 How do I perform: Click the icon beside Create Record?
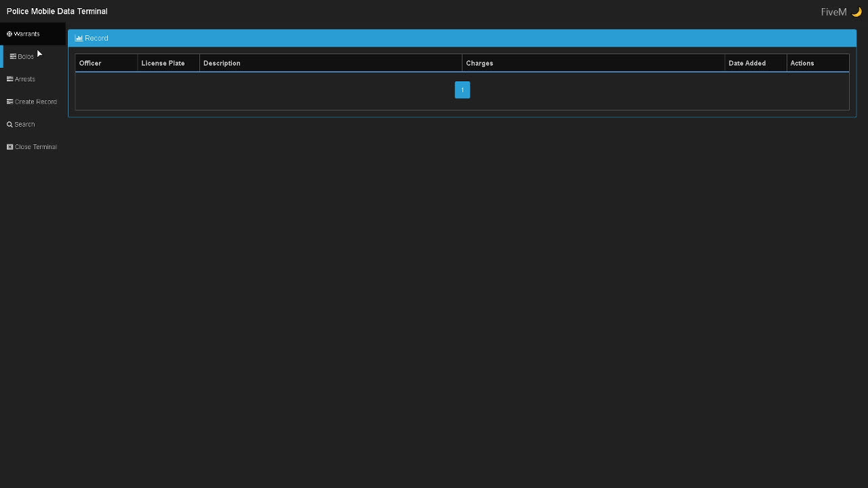(x=9, y=101)
